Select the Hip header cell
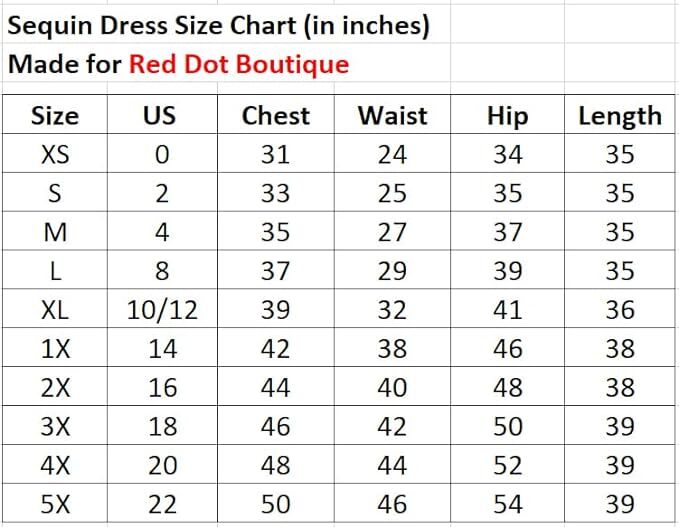The height and width of the screenshot is (527, 679). pos(508,115)
